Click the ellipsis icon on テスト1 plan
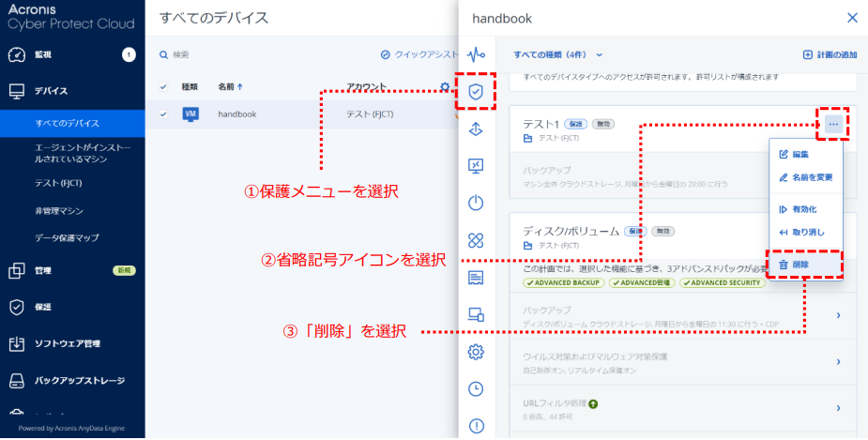The width and height of the screenshot is (868, 440). [x=833, y=125]
